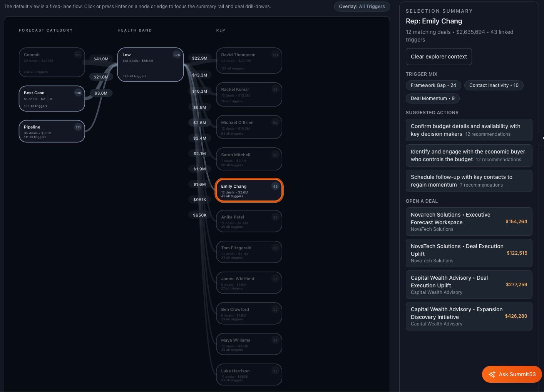
Task: Click the sparkle icon on Ask Summit53
Action: (492, 374)
